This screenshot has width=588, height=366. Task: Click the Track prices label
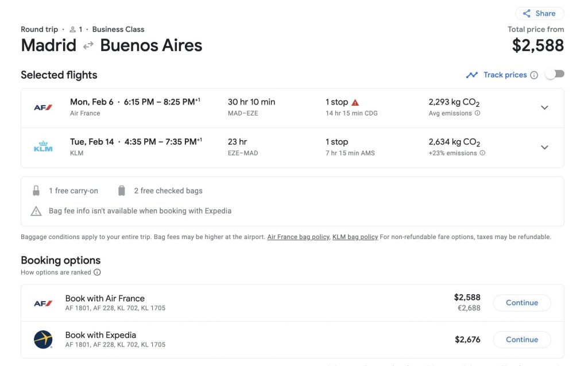click(505, 75)
